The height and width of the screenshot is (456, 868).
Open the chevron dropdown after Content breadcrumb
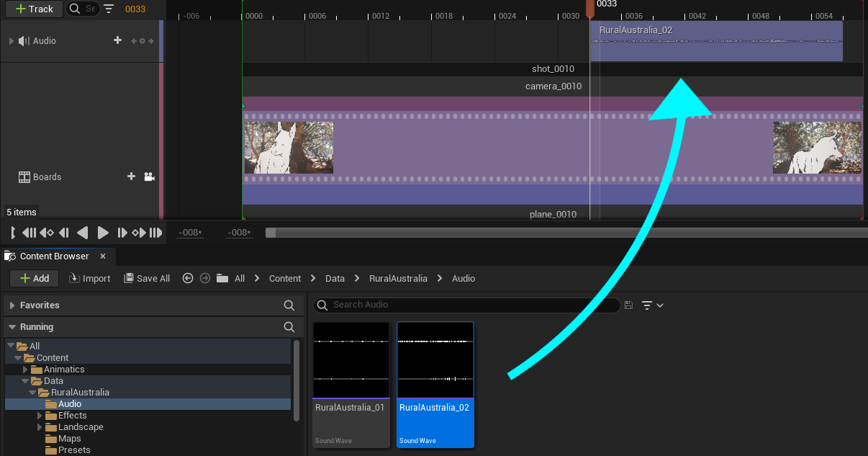[x=314, y=278]
